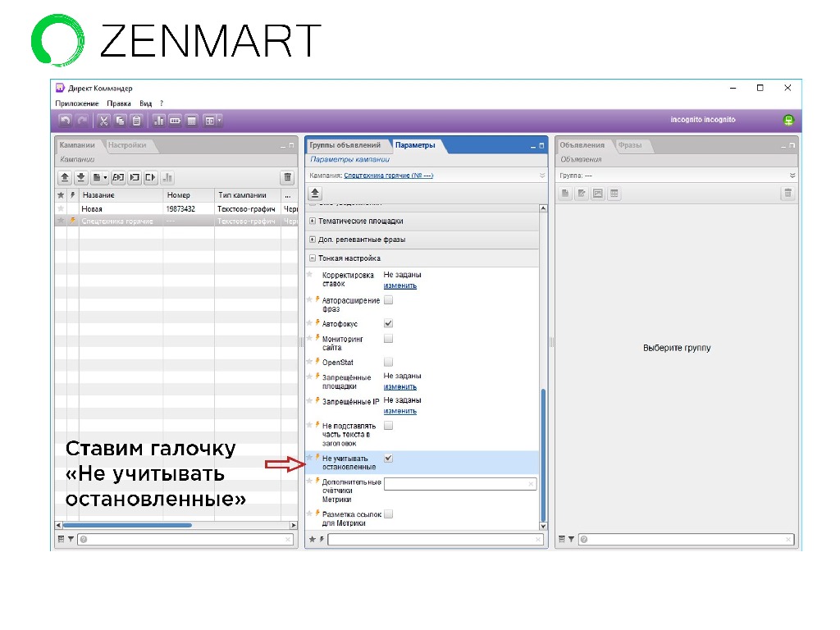
Task: Click the resume-play icon in Campaigns toolbar
Action: [x=151, y=177]
